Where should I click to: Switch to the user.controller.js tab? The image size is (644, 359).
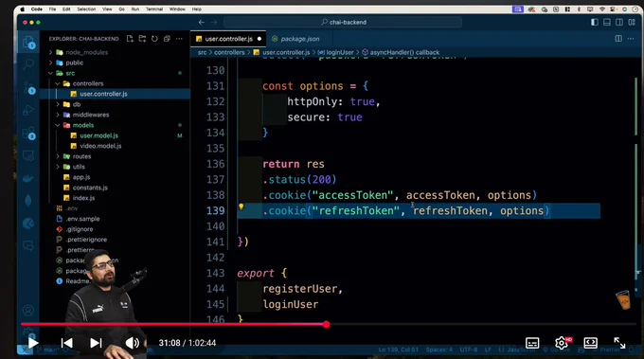(x=228, y=39)
